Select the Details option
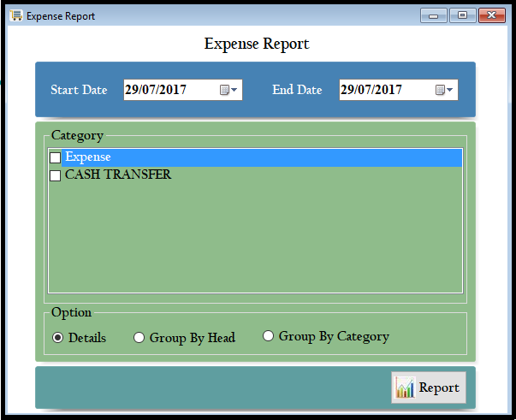 pos(58,338)
